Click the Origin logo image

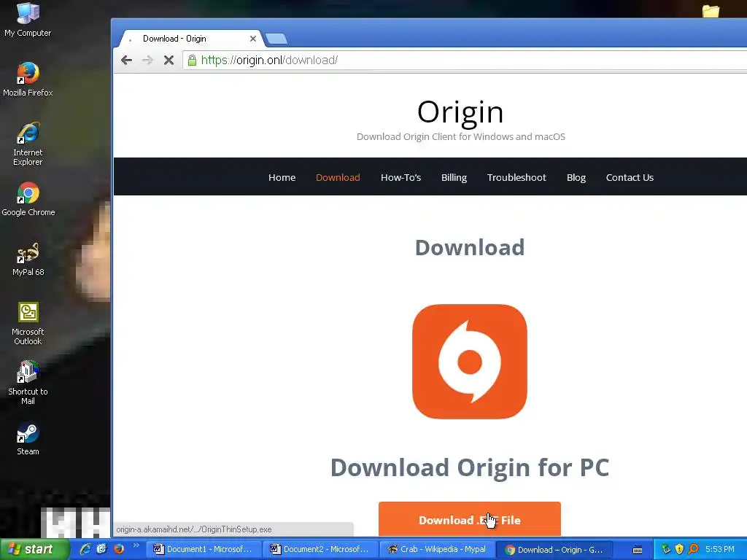(470, 362)
